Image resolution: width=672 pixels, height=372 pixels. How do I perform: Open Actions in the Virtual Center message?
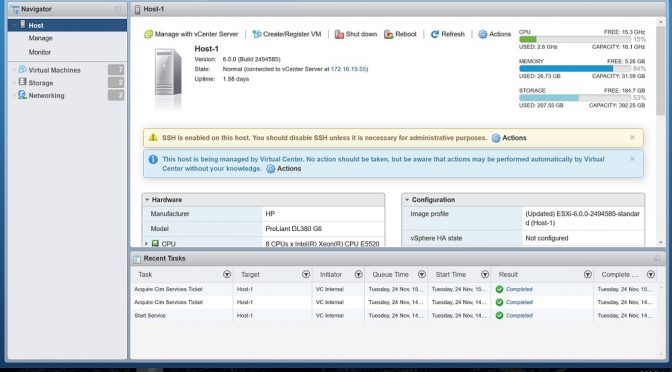(283, 169)
